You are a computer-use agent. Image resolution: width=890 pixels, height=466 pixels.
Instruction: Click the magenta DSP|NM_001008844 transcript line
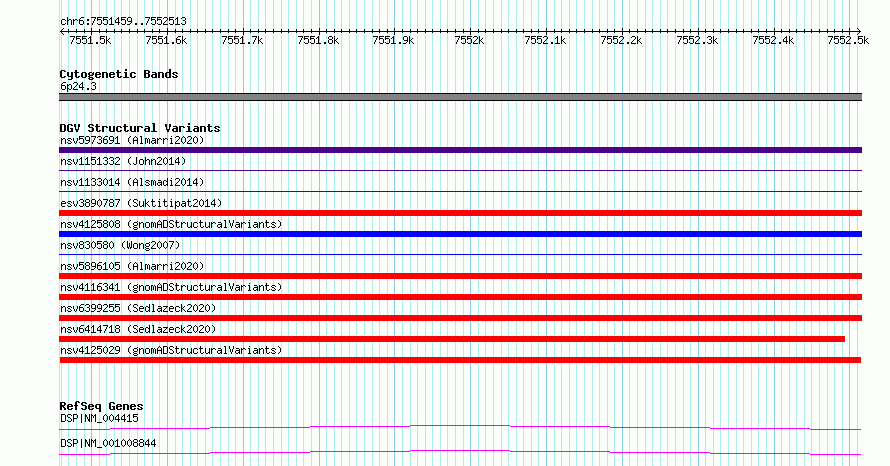pyautogui.click(x=460, y=452)
